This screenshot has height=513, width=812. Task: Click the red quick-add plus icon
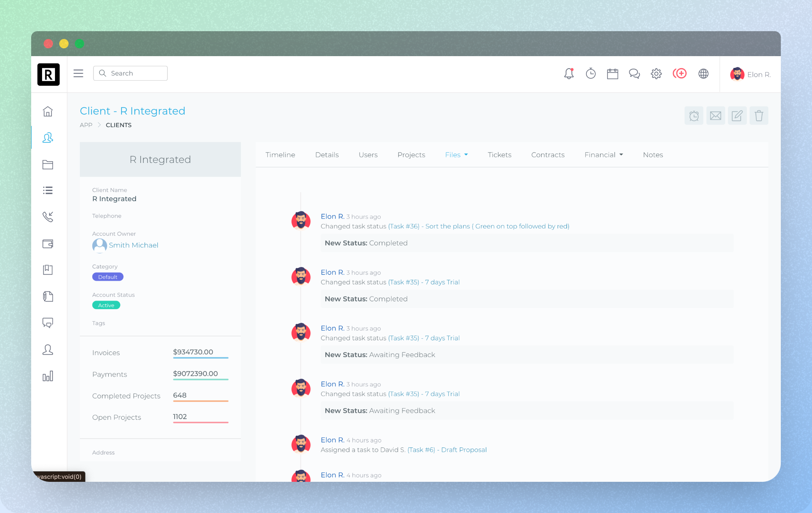680,74
